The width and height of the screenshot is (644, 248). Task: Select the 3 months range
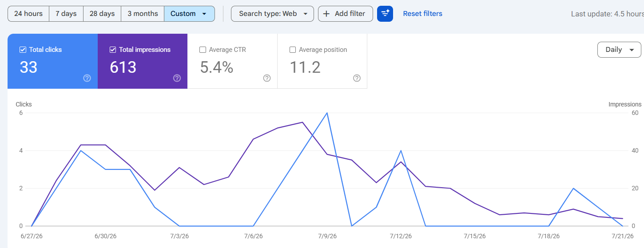pos(143,14)
